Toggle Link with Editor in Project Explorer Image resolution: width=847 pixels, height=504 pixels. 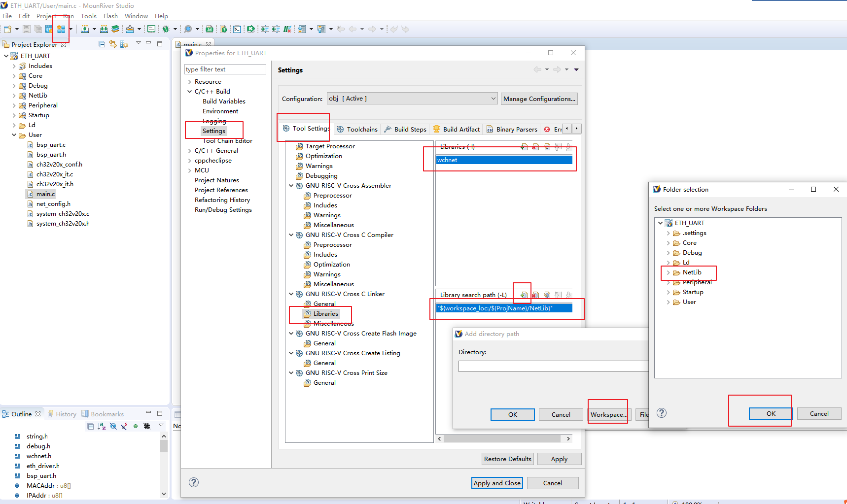click(x=113, y=44)
